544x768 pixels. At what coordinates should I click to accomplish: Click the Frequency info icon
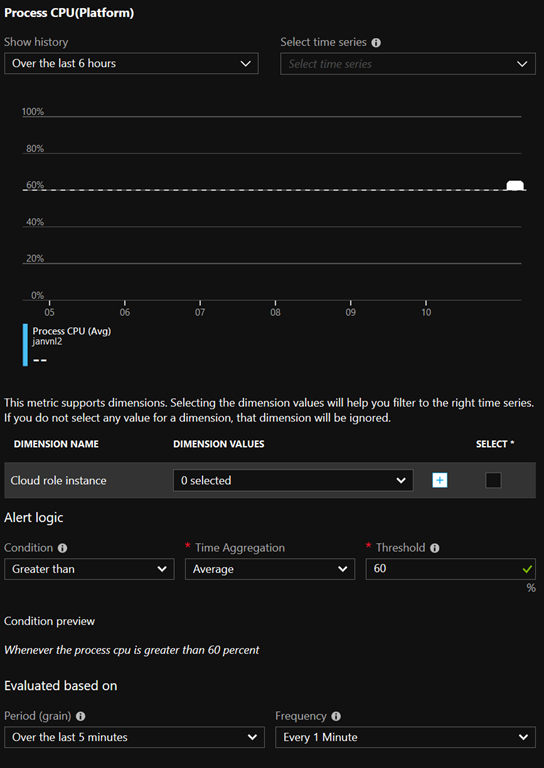coord(336,716)
